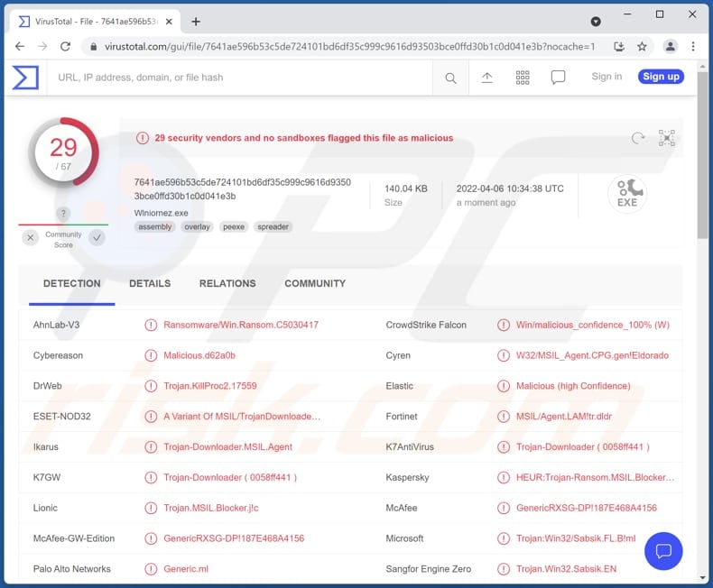Click the community score question mark

(x=63, y=213)
